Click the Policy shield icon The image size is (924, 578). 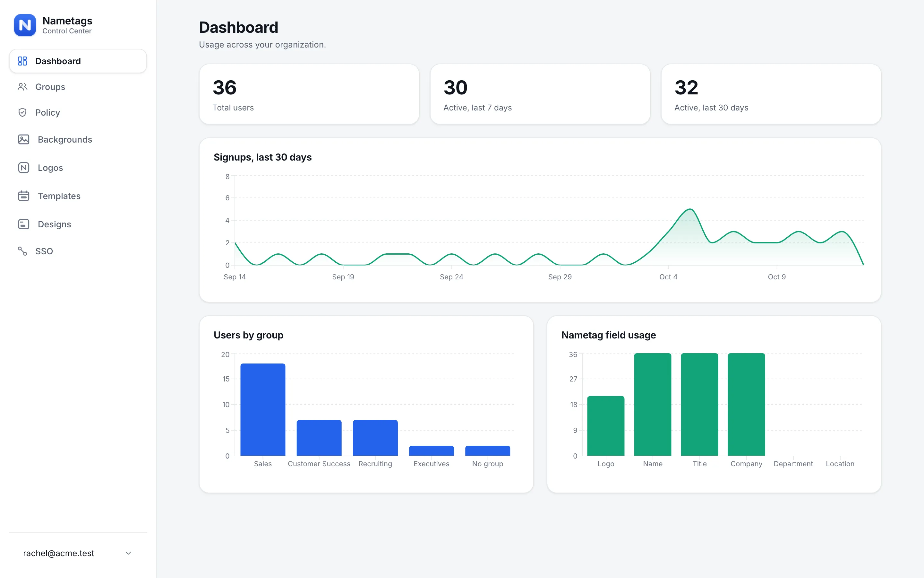(x=22, y=112)
